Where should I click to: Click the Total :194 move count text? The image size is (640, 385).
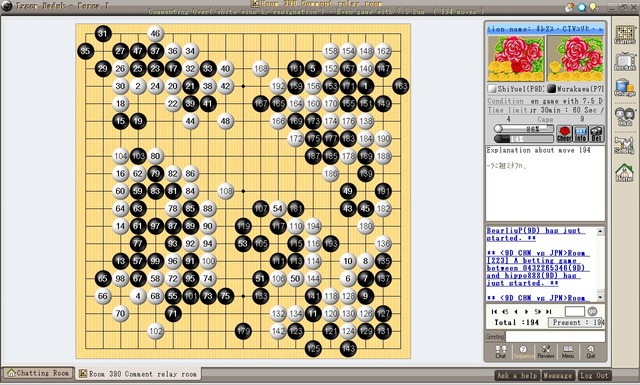point(517,323)
